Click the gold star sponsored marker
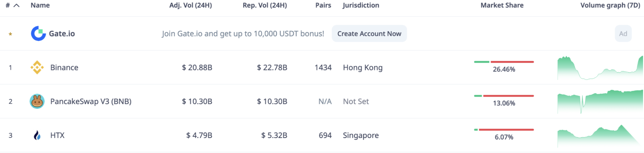This screenshot has width=644, height=153. coord(10,34)
